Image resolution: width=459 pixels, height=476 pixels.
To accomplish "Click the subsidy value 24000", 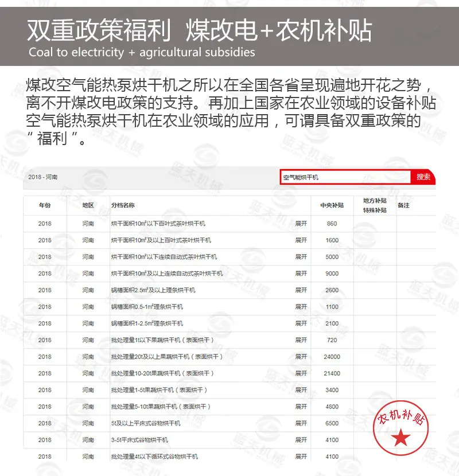I will pyautogui.click(x=332, y=357).
